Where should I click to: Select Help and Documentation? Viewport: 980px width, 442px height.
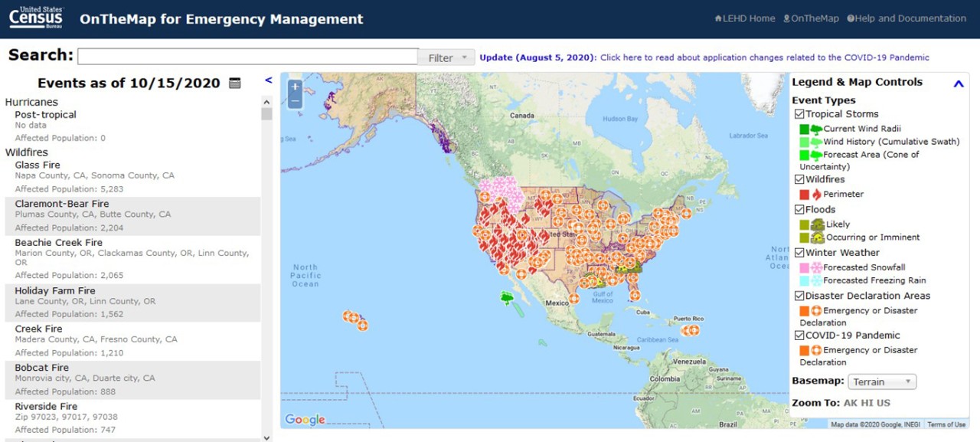click(906, 18)
